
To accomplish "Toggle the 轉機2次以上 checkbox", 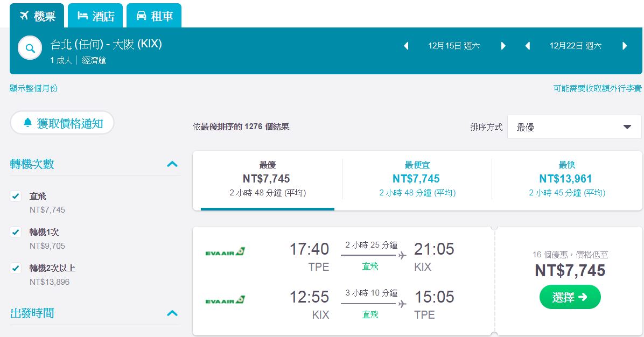I will [x=16, y=268].
